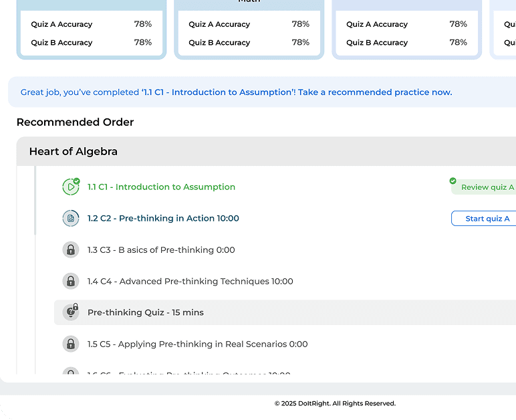
Task: Click the vertical progress bar beside the lesson list
Action: [35, 201]
